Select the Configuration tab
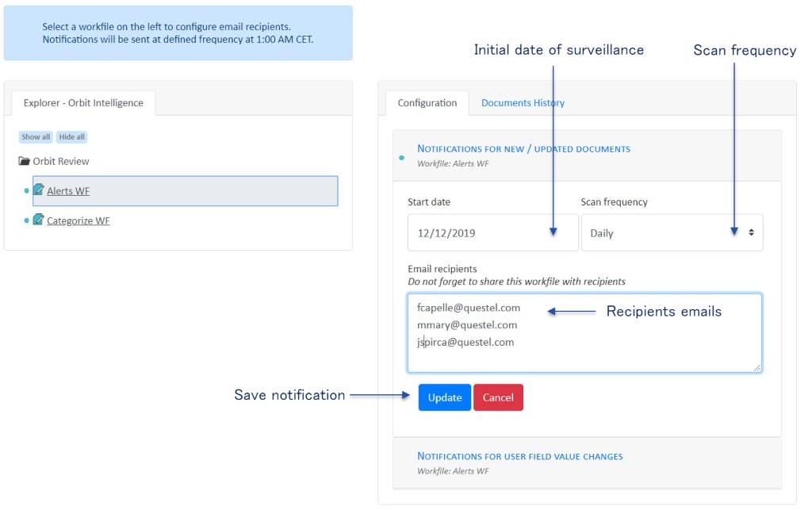Viewport: 812px width, 510px height. click(x=427, y=103)
